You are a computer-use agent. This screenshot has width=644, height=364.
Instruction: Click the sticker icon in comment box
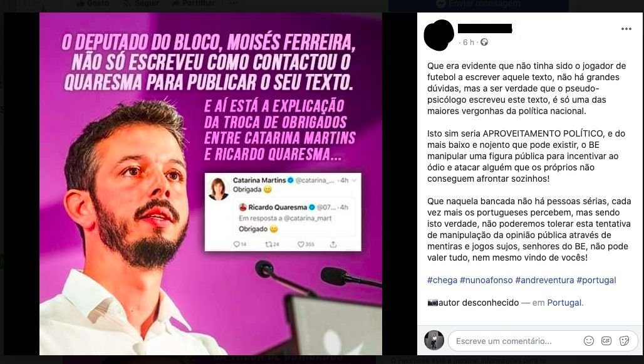pos(625,341)
